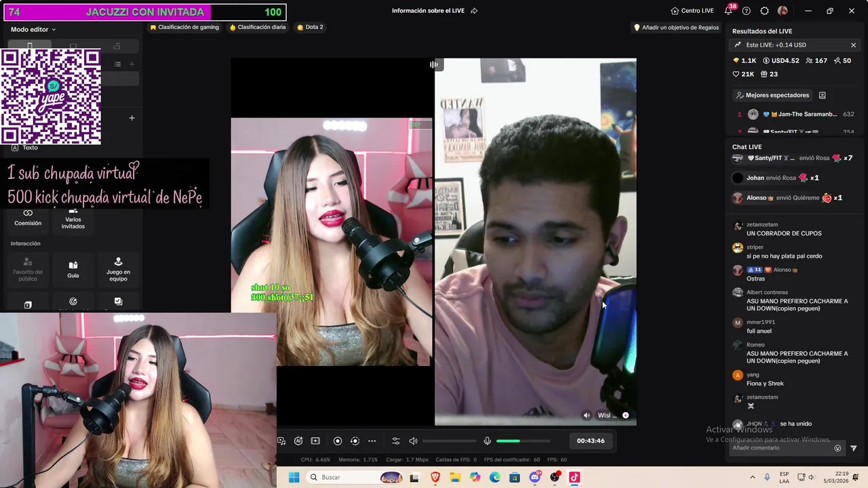The image size is (868, 488).
Task: Start recording with the record button
Action: pyautogui.click(x=338, y=441)
